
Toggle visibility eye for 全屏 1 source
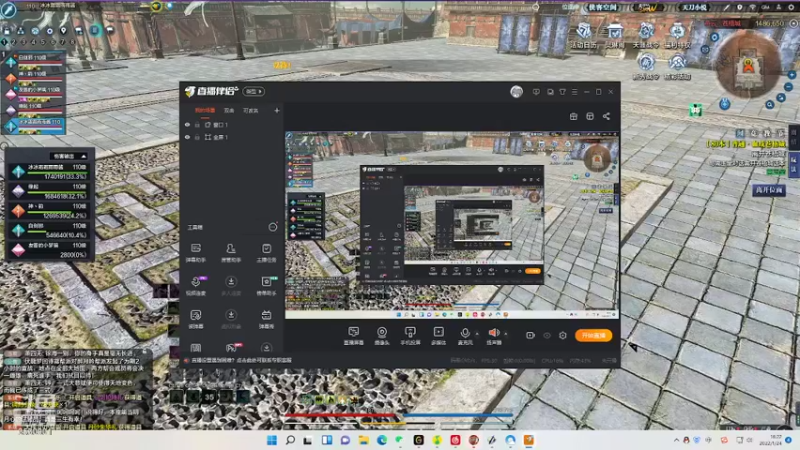187,137
